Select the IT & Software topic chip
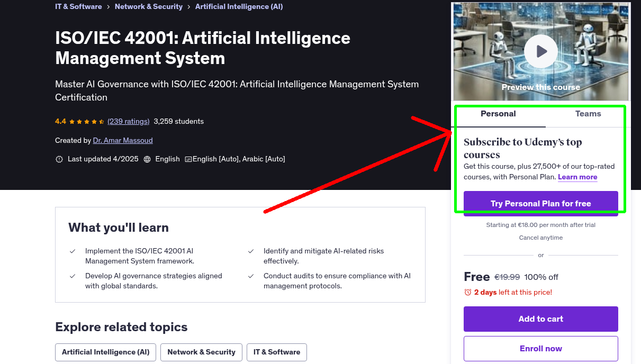 (x=277, y=352)
